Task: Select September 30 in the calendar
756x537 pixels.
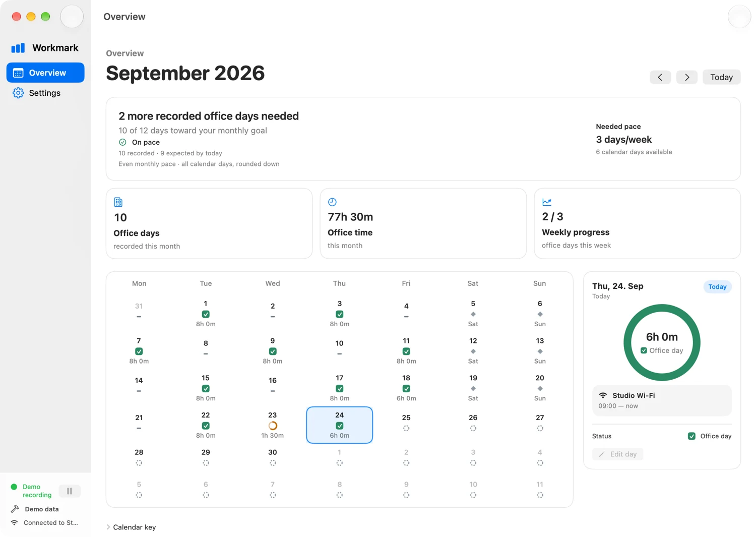Action: [x=273, y=457]
